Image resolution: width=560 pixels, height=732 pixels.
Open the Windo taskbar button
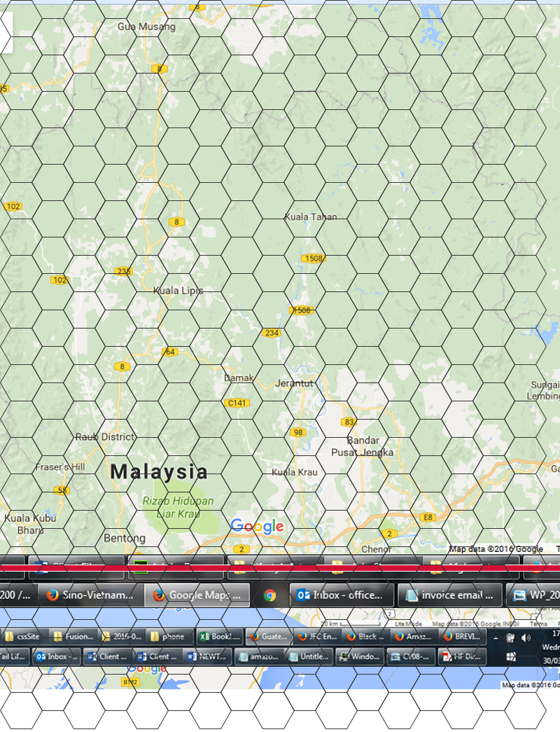click(360, 656)
